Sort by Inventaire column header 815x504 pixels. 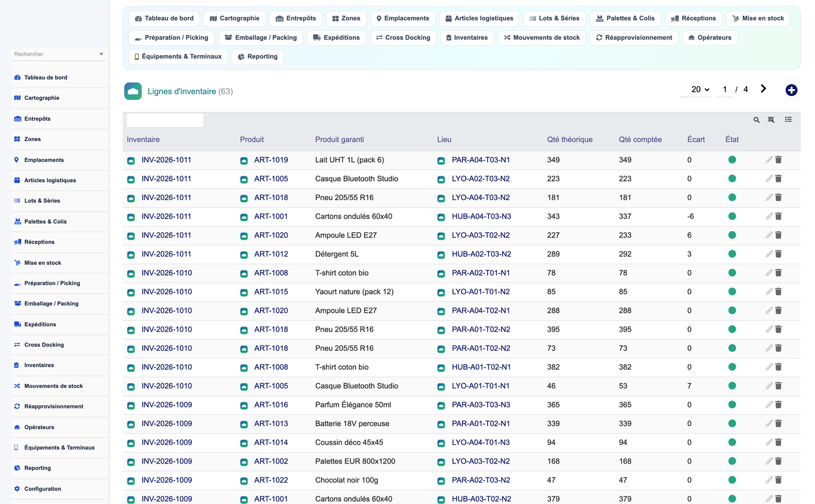143,140
